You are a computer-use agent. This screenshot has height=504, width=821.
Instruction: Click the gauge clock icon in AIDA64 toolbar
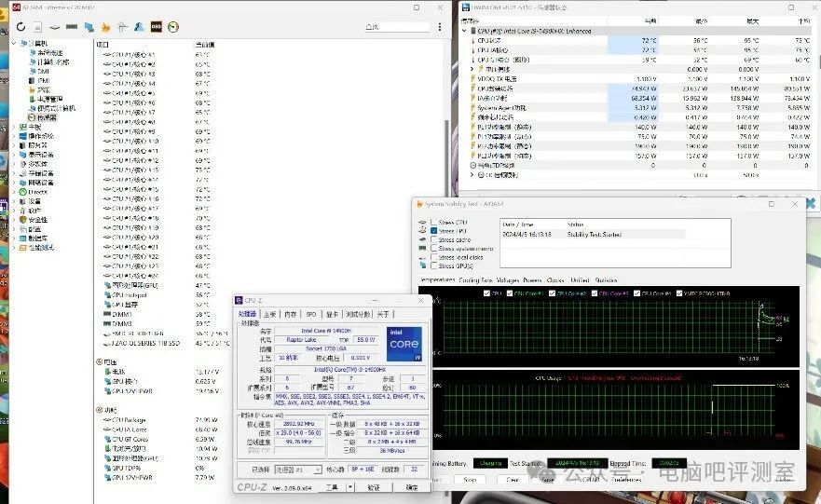point(172,26)
